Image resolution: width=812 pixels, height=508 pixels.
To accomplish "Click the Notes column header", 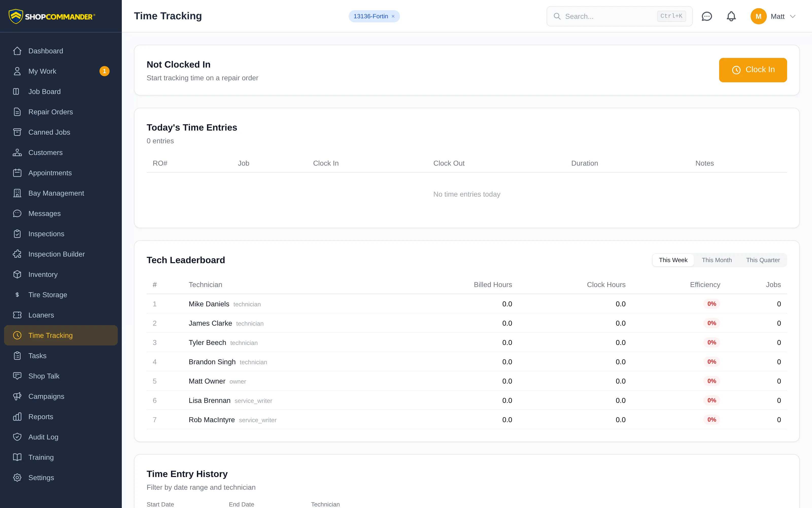I will pyautogui.click(x=704, y=163).
